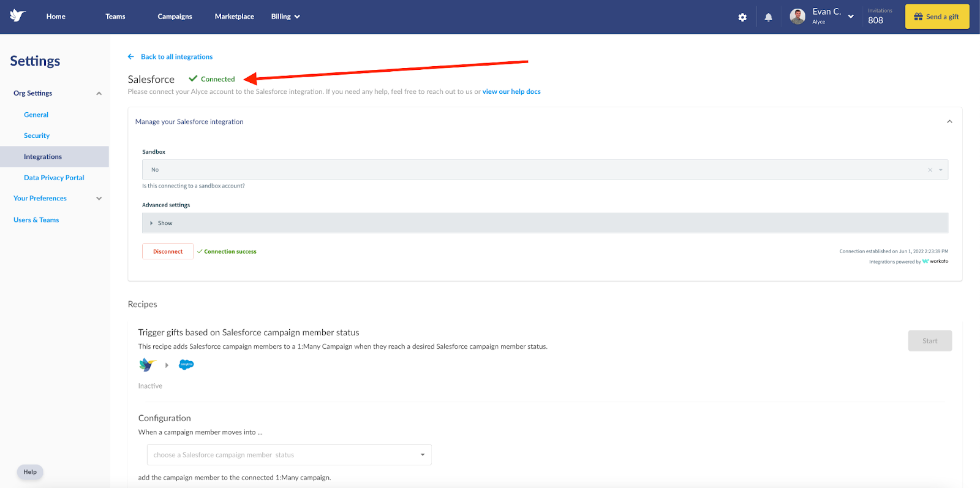Expand the Evan C. account dropdown arrow

point(851,17)
